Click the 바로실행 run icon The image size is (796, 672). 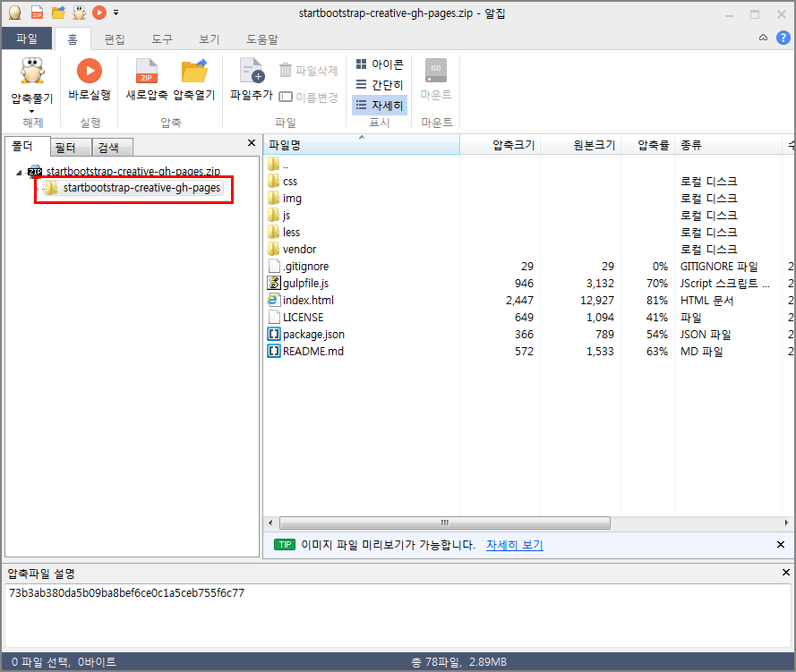[90, 71]
